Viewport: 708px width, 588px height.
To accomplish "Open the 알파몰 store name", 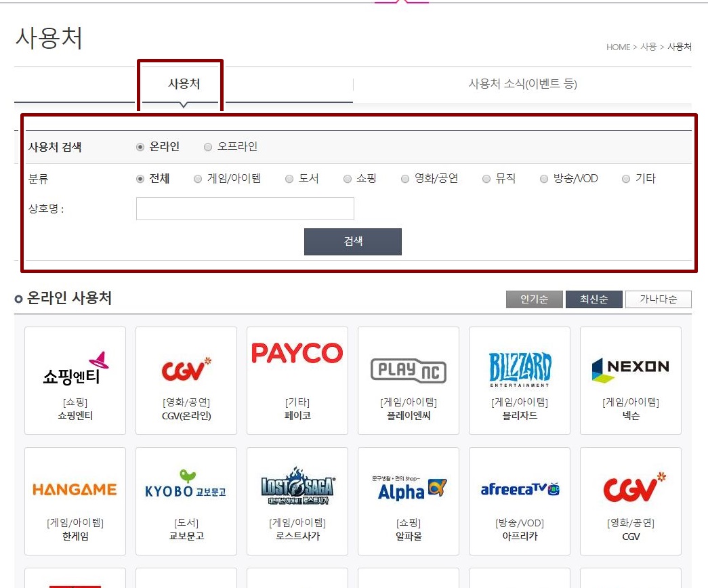I will (x=408, y=536).
